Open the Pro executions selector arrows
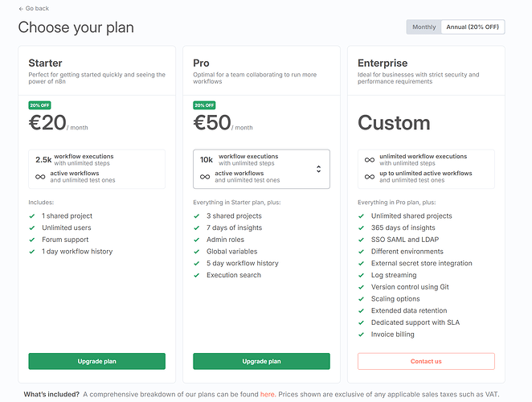The image size is (532, 402). pyautogui.click(x=318, y=169)
